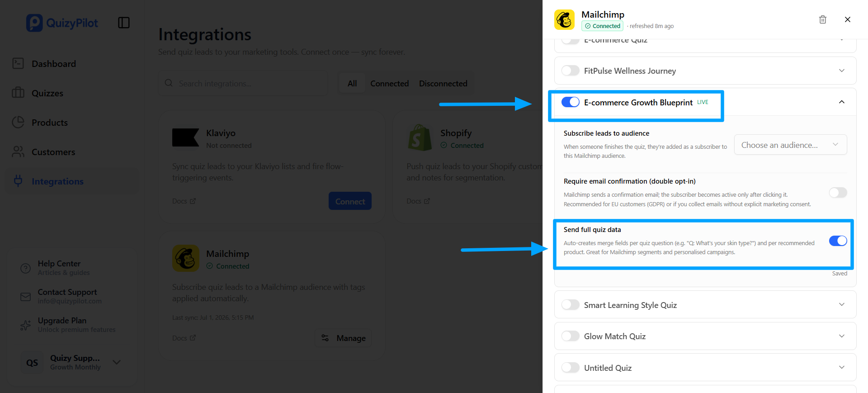Open Customers in sidebar
Image resolution: width=868 pixels, height=393 pixels.
click(x=72, y=152)
